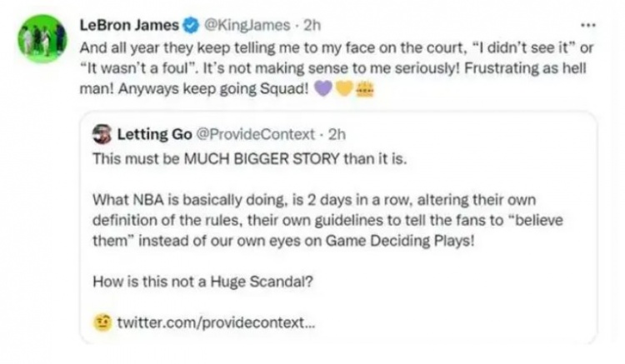Click the Letting Go display name
The image size is (625, 364).
(155, 133)
